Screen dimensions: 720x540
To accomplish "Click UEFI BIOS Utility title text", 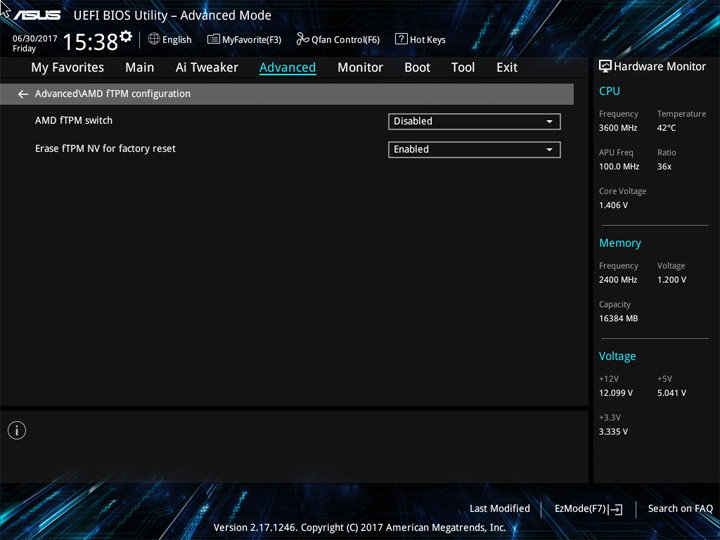I will tap(172, 16).
